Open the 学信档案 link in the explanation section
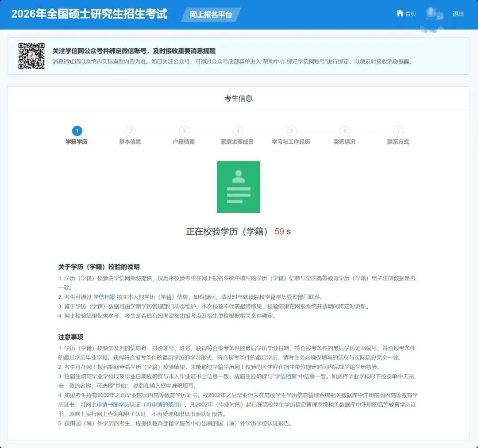The image size is (478, 448). tap(104, 296)
